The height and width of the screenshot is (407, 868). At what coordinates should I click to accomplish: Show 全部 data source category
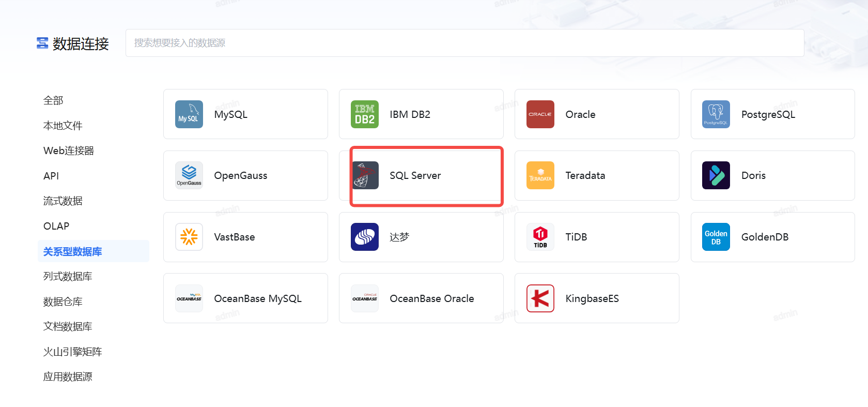53,100
